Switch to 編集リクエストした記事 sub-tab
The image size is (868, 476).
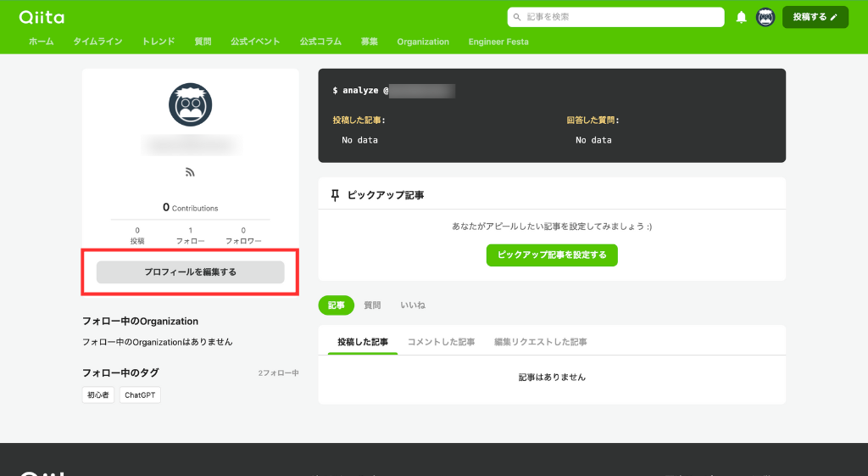pyautogui.click(x=540, y=342)
